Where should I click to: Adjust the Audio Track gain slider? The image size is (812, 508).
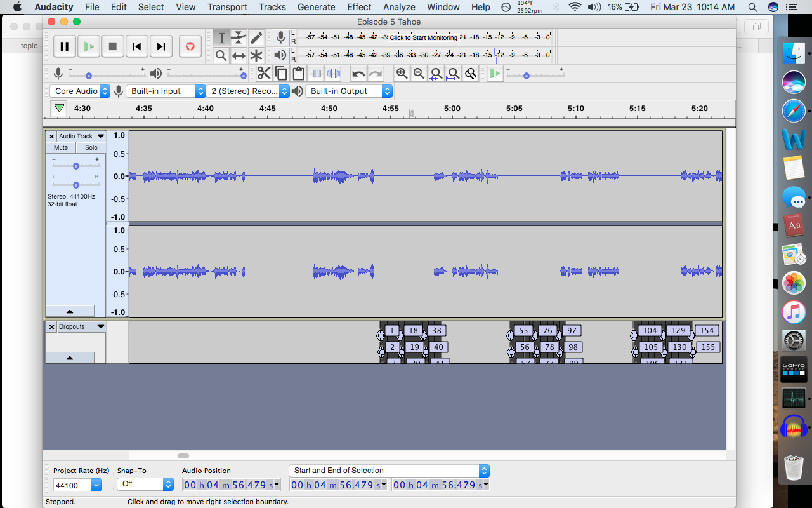point(75,165)
